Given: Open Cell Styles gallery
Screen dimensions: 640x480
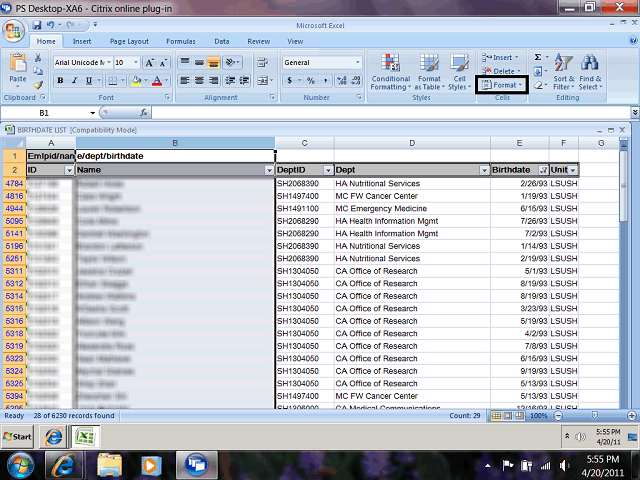Looking at the screenshot, I should 459,72.
